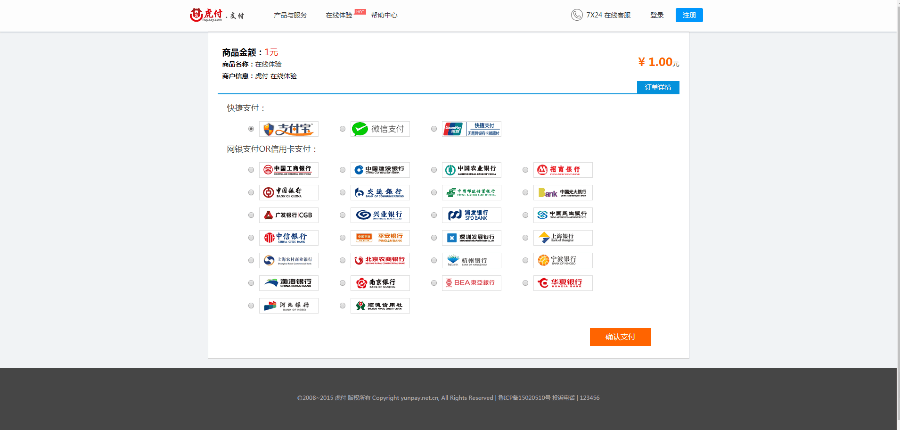The height and width of the screenshot is (430, 900).
Task: Select the 中国工商银行 radio button
Action: 251,170
